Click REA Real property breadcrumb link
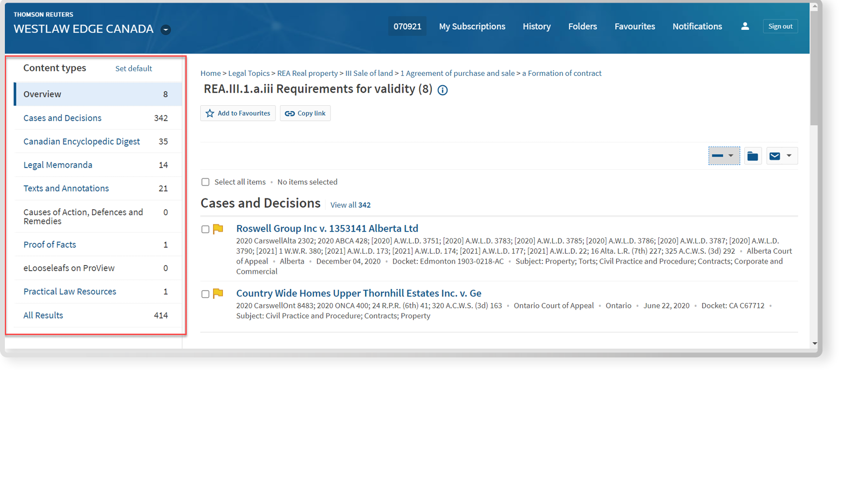This screenshot has height=488, width=868. tap(308, 73)
